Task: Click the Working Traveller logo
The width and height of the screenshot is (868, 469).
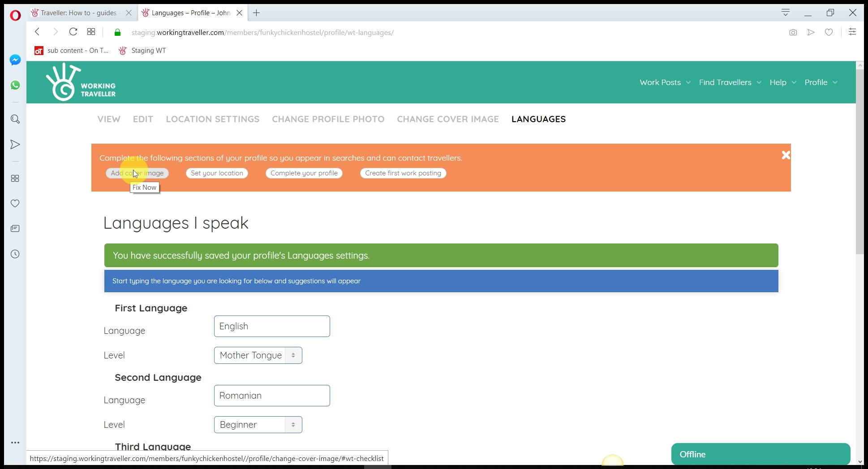Action: 81,82
